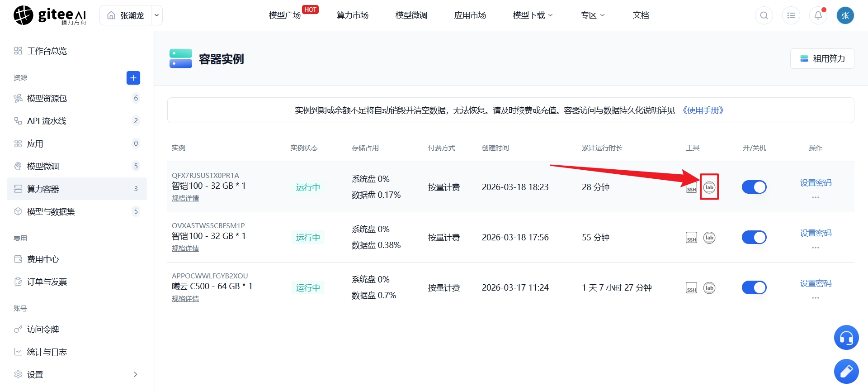This screenshot has height=392, width=868.
Task: Expand the 张潮龙 workspace dropdown arrow
Action: click(x=157, y=15)
